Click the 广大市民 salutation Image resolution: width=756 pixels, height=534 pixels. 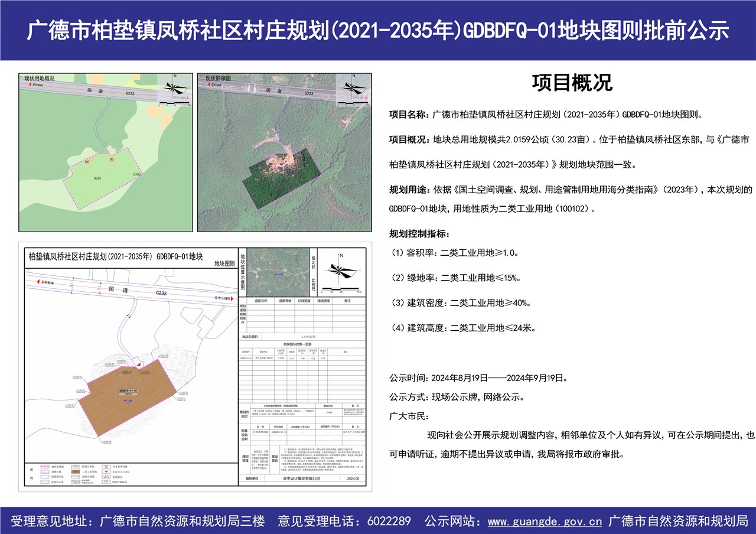pos(408,416)
